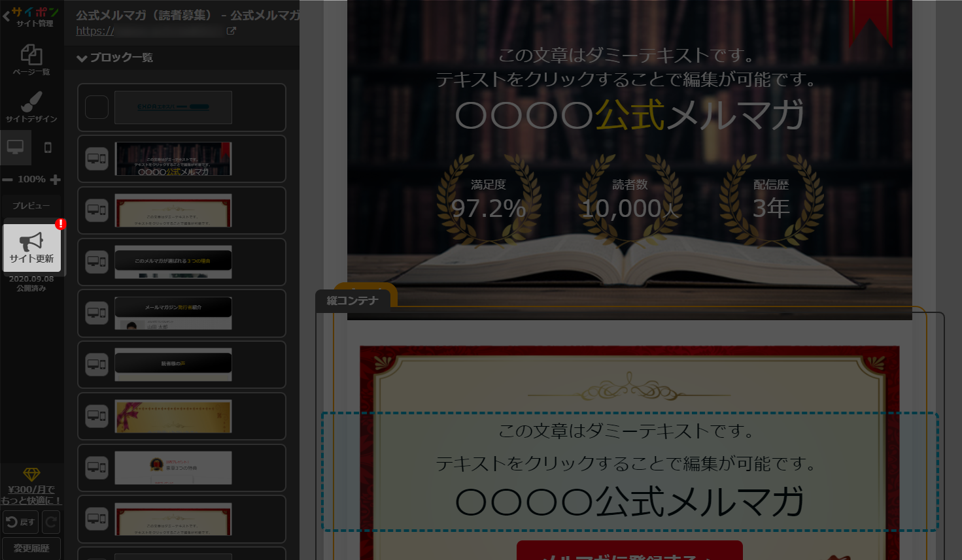Toggle the empty checkbox on the header logo block
This screenshot has width=962, height=560.
pos(97,107)
